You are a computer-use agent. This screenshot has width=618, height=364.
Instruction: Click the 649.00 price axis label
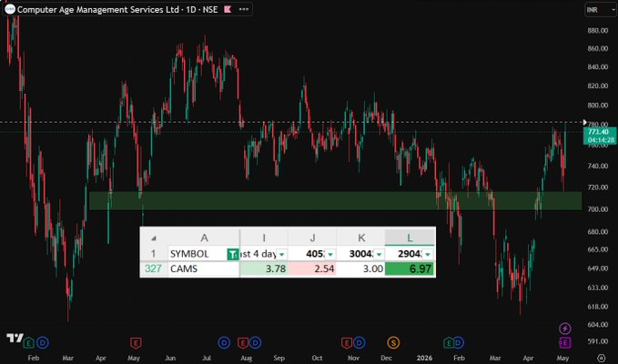tap(598, 268)
